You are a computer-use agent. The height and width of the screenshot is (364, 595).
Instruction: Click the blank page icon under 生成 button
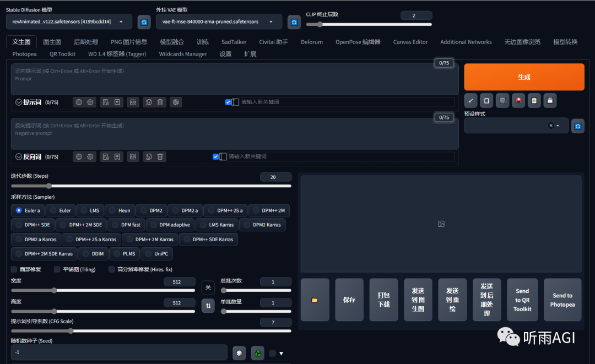[486, 100]
